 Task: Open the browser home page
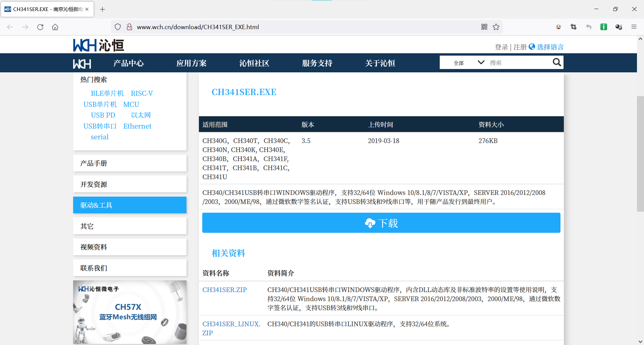(55, 27)
